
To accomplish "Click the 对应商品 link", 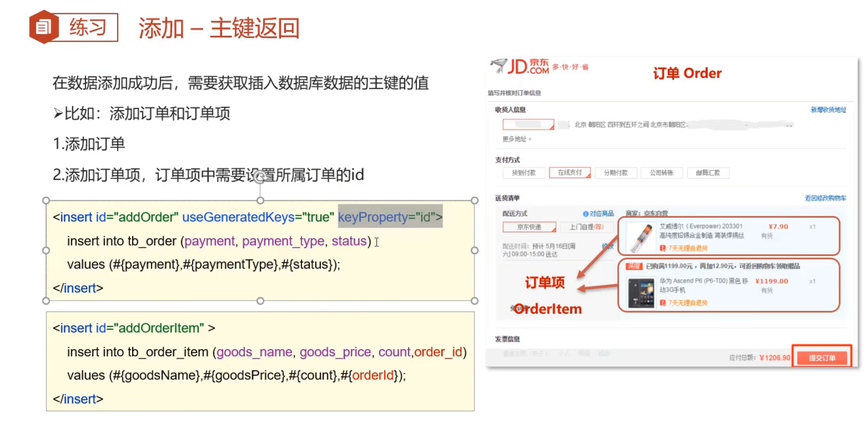I will [x=602, y=214].
